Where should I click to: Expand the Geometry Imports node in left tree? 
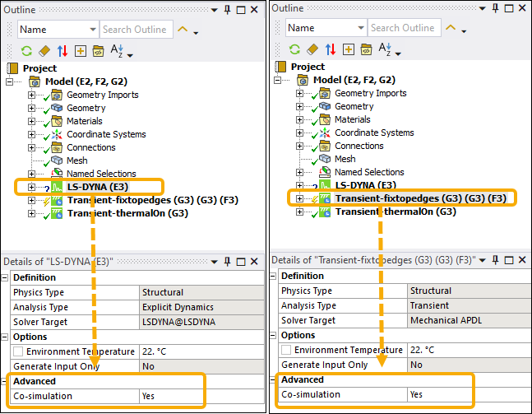tap(33, 95)
